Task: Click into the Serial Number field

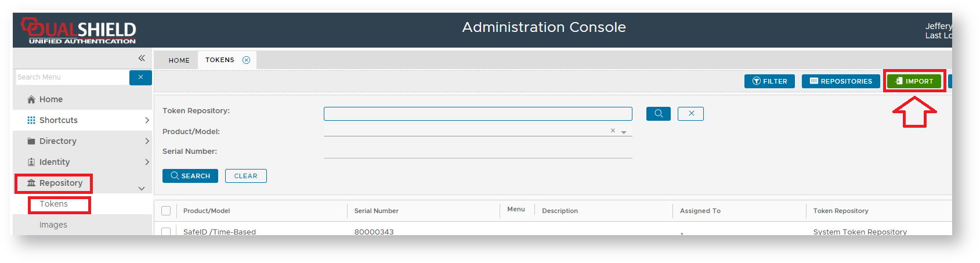Action: click(x=478, y=152)
